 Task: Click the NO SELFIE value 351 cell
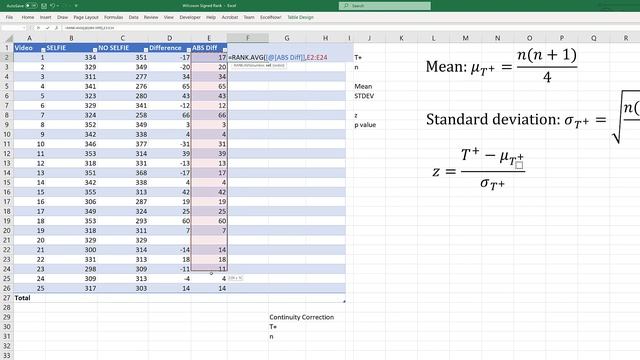(x=123, y=58)
